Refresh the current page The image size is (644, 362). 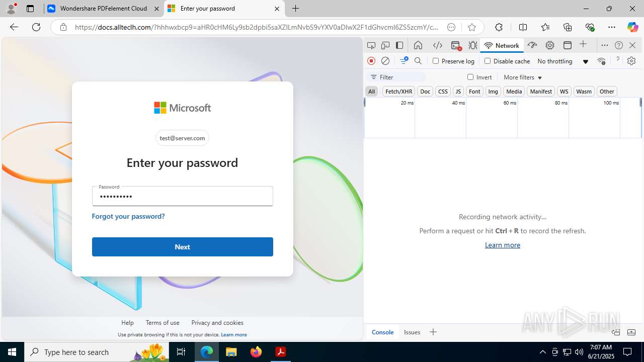coord(36,27)
